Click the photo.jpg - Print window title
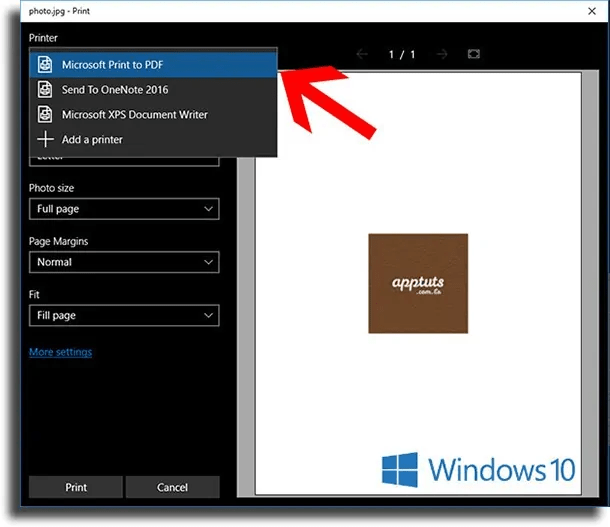 click(59, 11)
